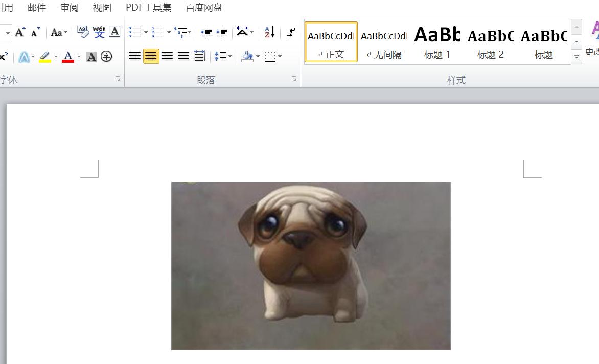Apply the Character Border icon
This screenshot has height=364, width=599.
[114, 31]
